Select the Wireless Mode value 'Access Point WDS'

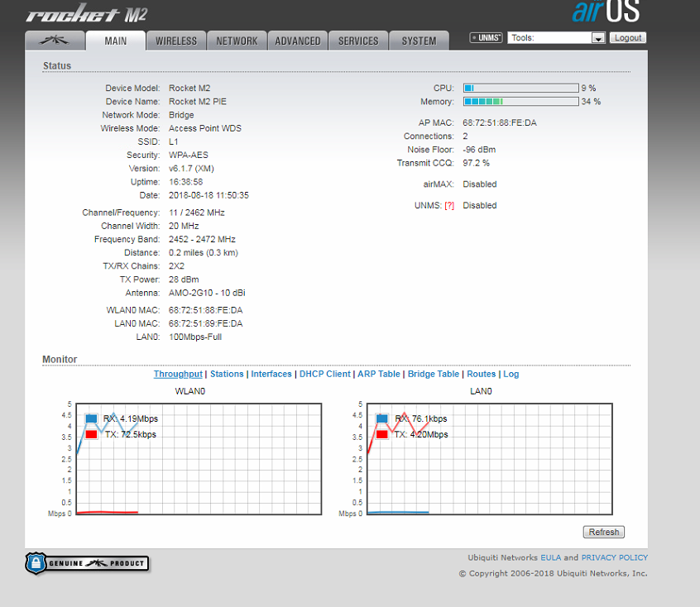(x=205, y=128)
